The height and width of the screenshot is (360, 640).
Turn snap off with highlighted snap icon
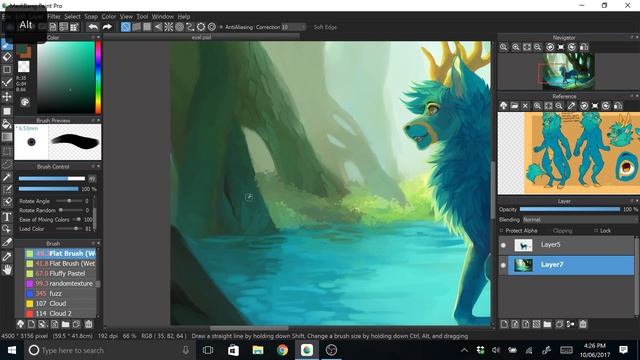pos(126,27)
